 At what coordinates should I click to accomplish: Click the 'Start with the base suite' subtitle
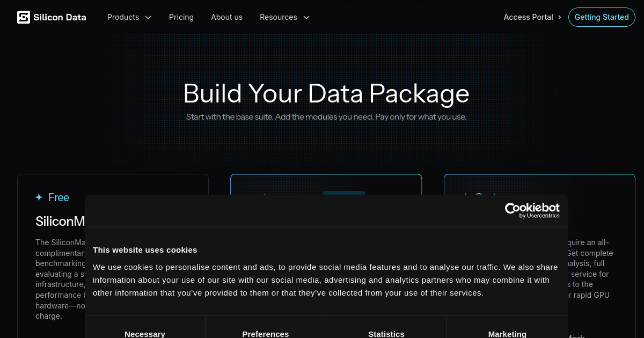click(x=326, y=116)
